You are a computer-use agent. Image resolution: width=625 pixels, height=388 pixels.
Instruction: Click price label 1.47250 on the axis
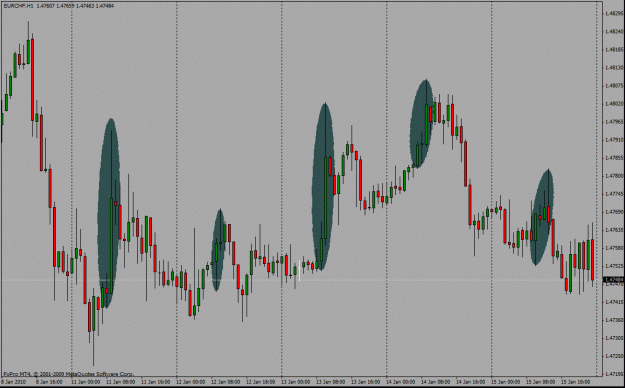click(x=614, y=356)
